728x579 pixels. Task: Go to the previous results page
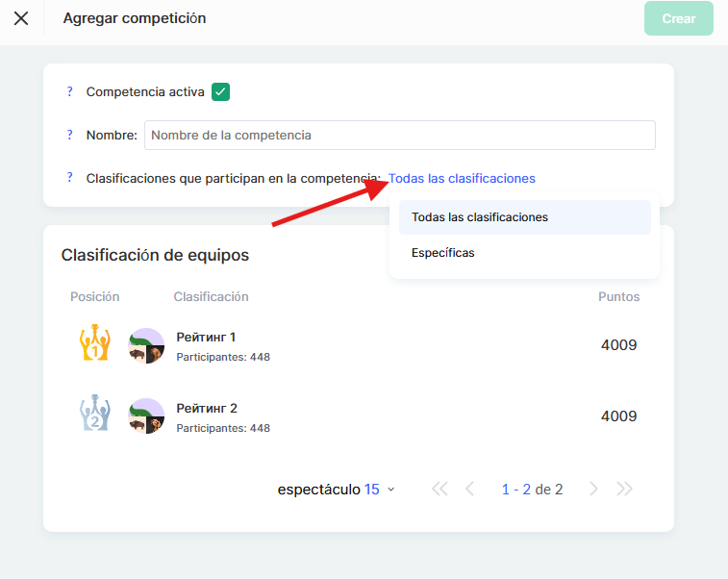point(469,490)
